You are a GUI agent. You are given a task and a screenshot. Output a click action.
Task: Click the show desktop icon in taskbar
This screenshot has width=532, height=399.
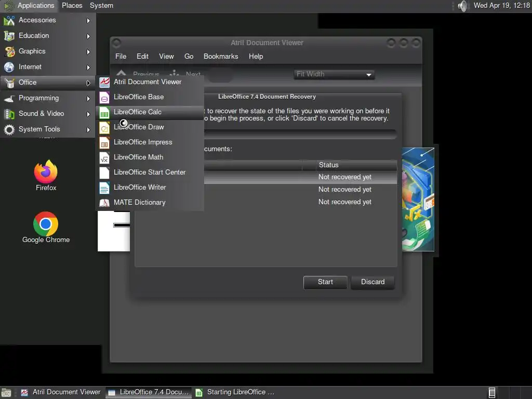6,393
